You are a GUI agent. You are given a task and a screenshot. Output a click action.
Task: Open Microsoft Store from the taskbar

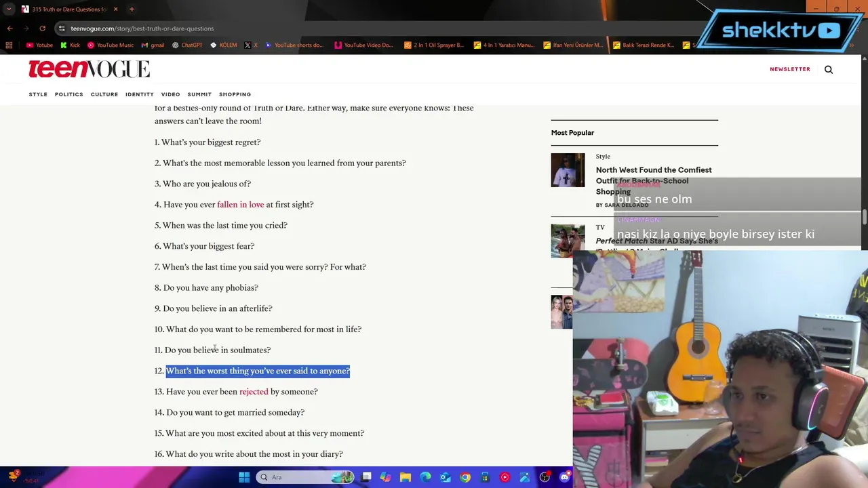click(485, 477)
